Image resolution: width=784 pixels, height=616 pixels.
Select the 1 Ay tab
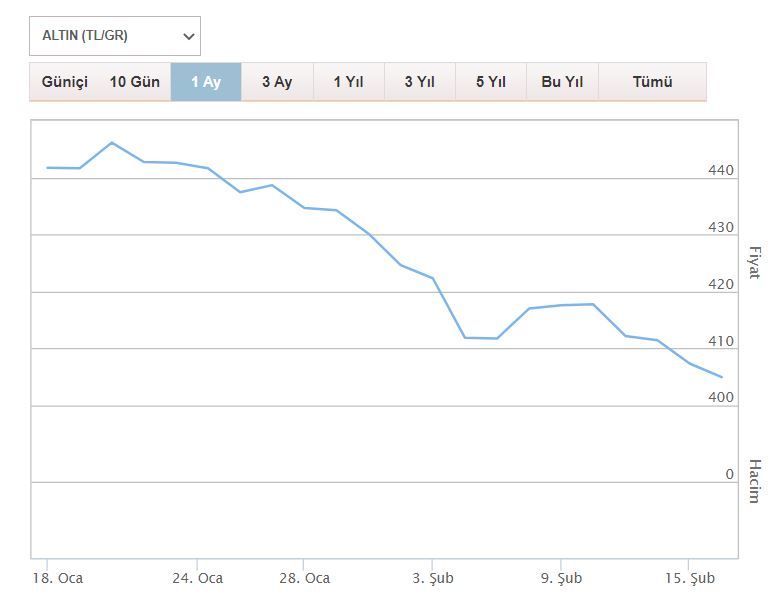click(206, 82)
